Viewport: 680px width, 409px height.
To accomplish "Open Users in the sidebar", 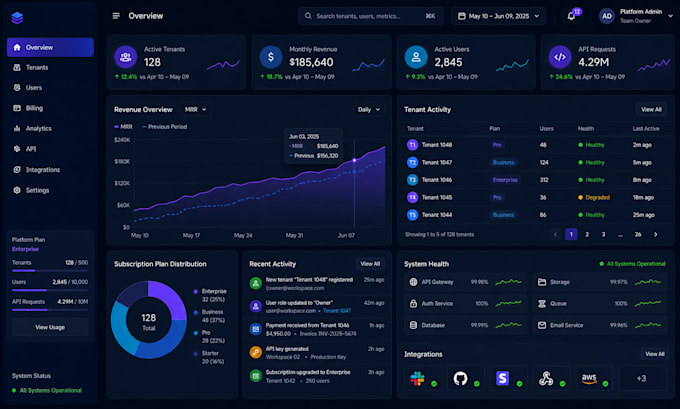I will pos(50,88).
